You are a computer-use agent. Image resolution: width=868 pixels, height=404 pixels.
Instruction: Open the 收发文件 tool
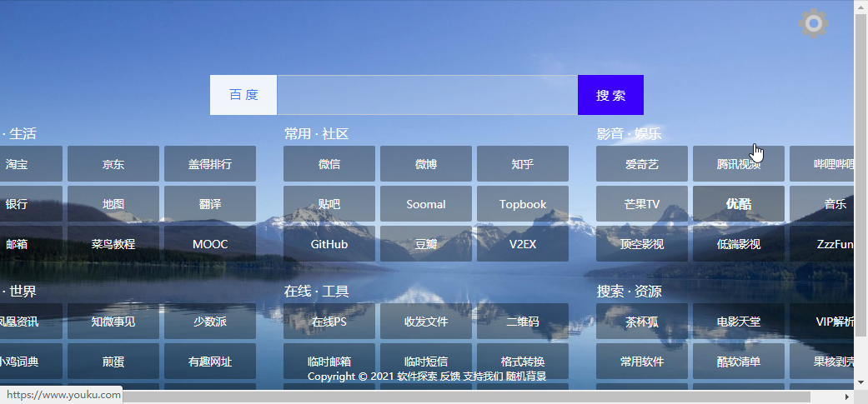click(426, 321)
